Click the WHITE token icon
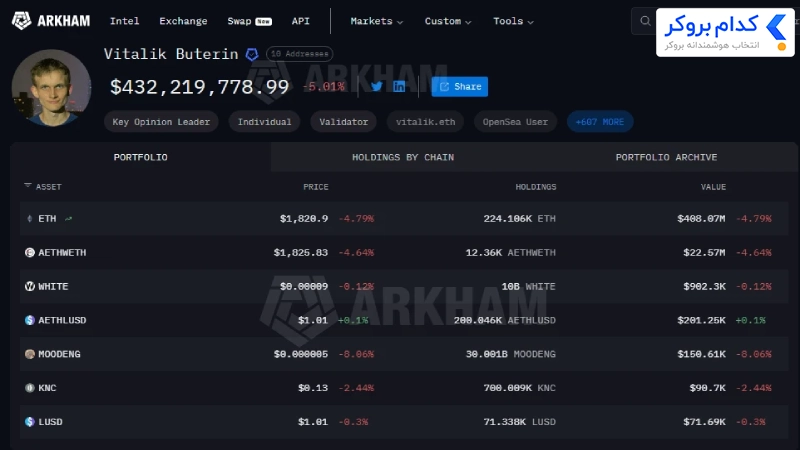 [x=30, y=286]
